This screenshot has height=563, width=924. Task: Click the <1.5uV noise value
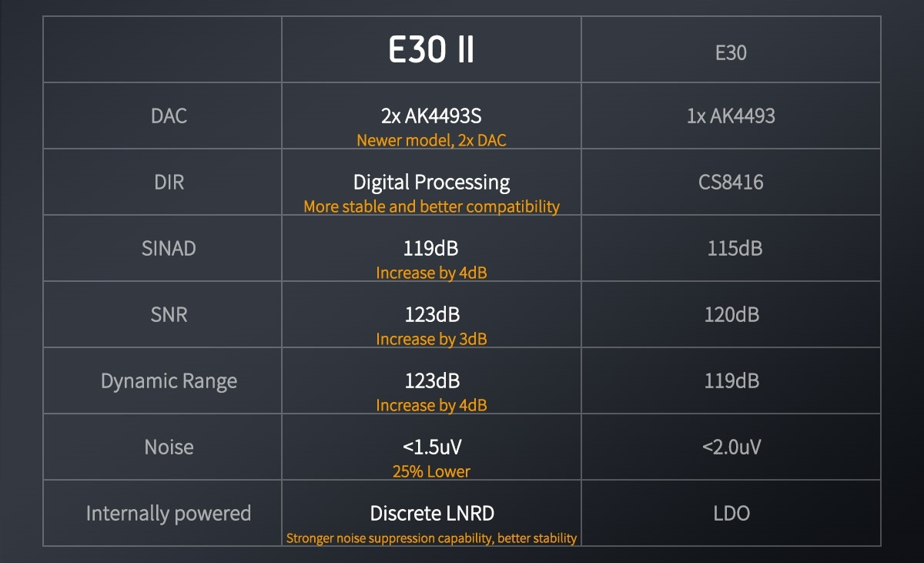pos(431,447)
